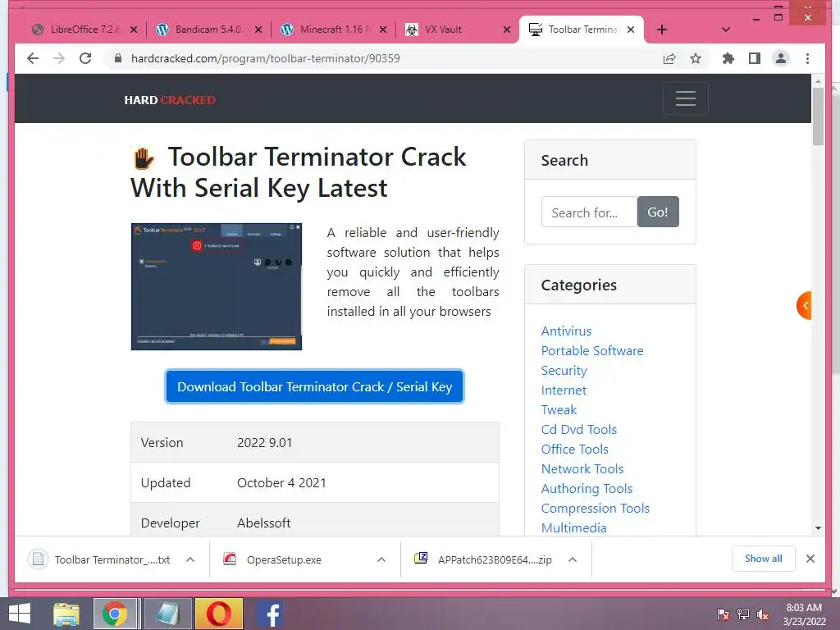Open the Chrome profile avatar
The image size is (840, 630).
[x=781, y=58]
